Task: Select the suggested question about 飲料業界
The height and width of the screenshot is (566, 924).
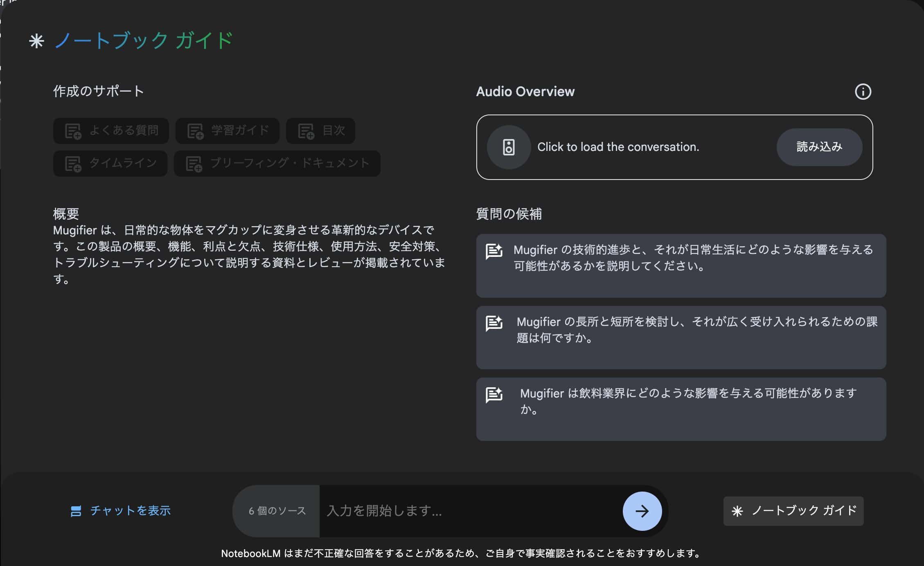Action: [x=681, y=409]
